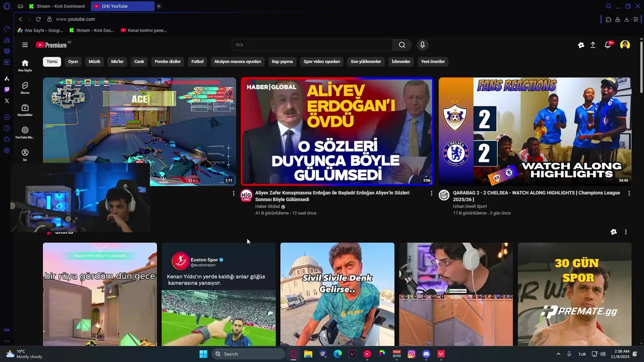
Task: Click the magnifier search button
Action: point(402,45)
